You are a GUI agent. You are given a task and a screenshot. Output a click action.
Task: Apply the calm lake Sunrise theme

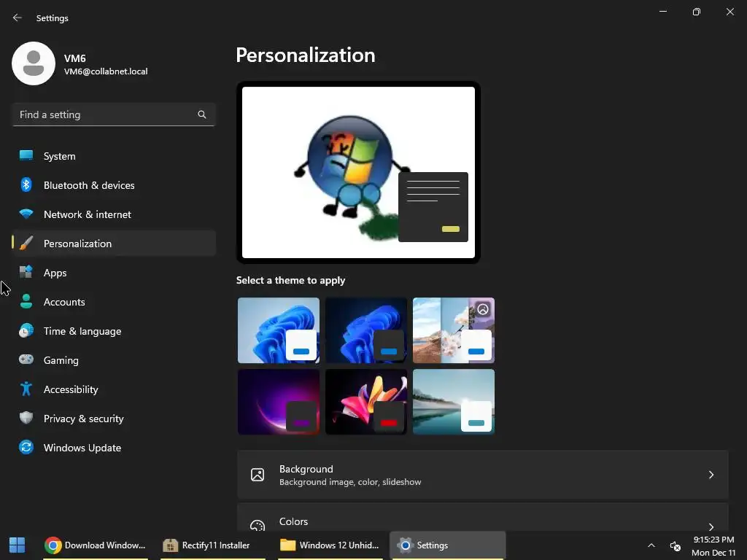coord(454,402)
